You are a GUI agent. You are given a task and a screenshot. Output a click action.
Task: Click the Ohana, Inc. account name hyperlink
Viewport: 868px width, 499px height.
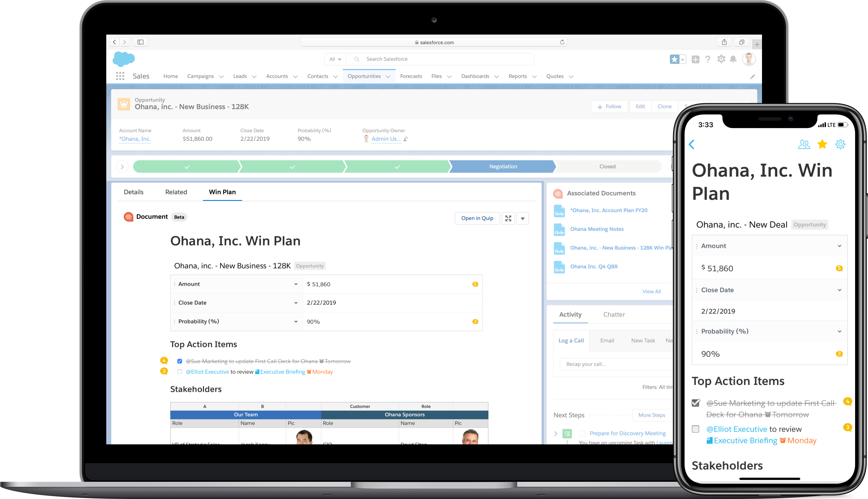[134, 138]
